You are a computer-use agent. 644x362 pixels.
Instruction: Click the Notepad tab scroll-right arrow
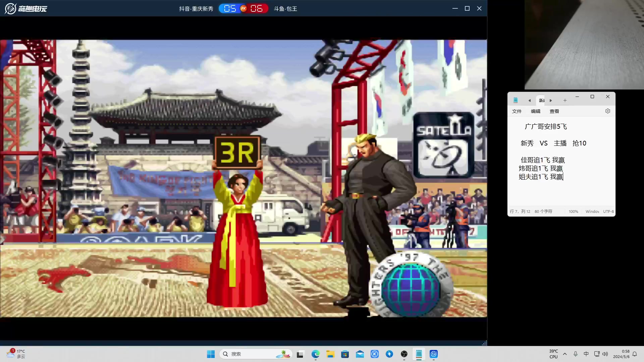(x=551, y=101)
